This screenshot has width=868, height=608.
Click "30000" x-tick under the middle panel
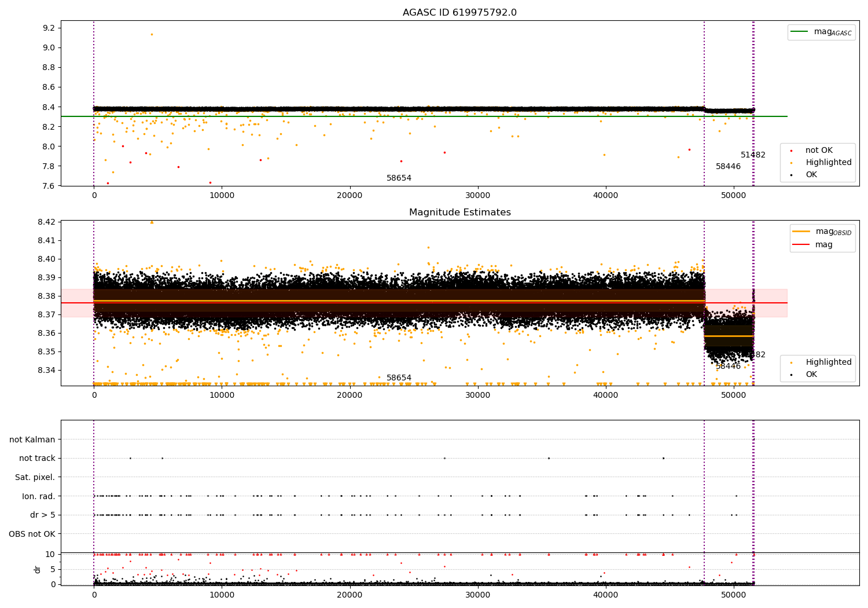pyautogui.click(x=477, y=395)
